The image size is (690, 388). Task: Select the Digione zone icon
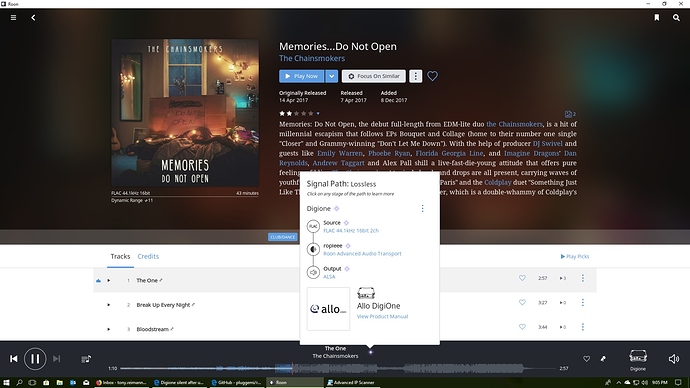638,359
